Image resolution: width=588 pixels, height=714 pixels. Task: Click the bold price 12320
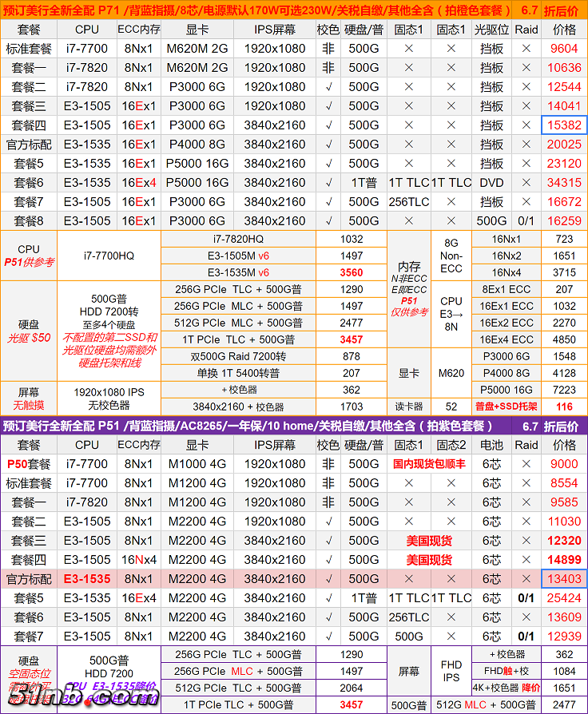(x=564, y=541)
